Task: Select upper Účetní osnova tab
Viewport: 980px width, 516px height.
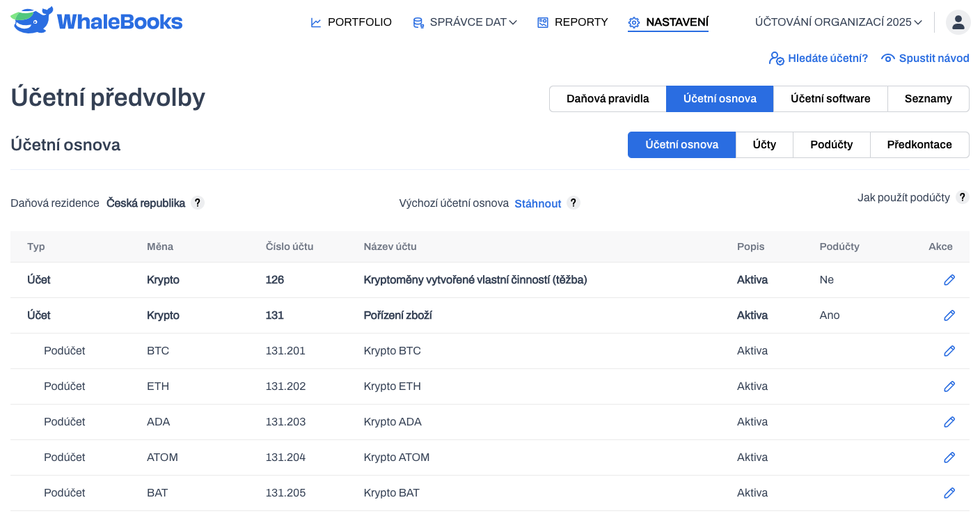Action: (x=720, y=99)
